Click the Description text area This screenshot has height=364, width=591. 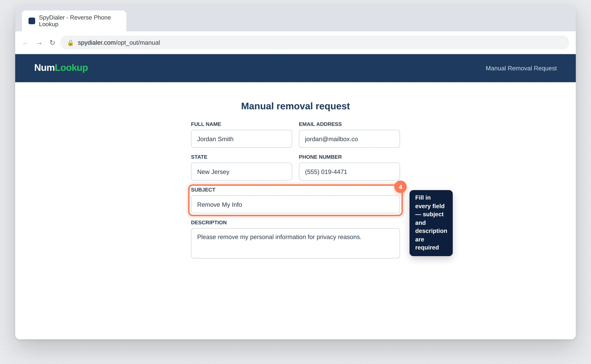tap(295, 243)
